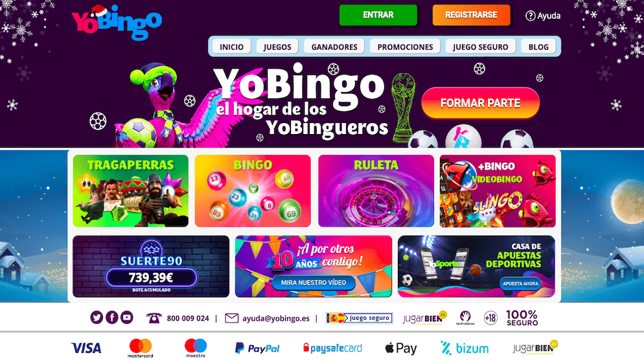Screen dimensions: 644x362
Task: Click the green ENTRAR button
Action: pos(378,15)
